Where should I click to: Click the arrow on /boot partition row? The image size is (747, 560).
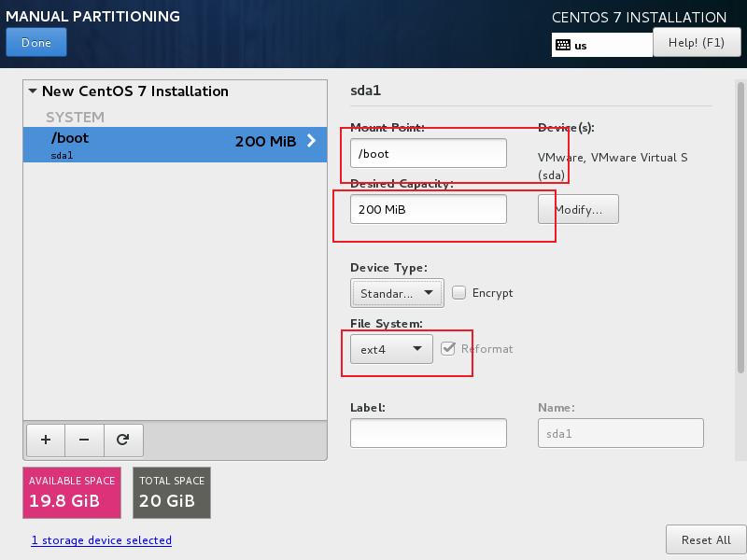[x=312, y=141]
